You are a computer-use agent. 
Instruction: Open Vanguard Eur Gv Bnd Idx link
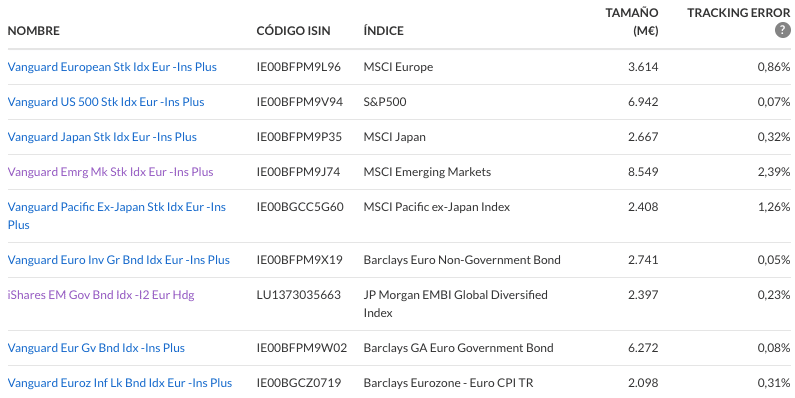(96, 348)
